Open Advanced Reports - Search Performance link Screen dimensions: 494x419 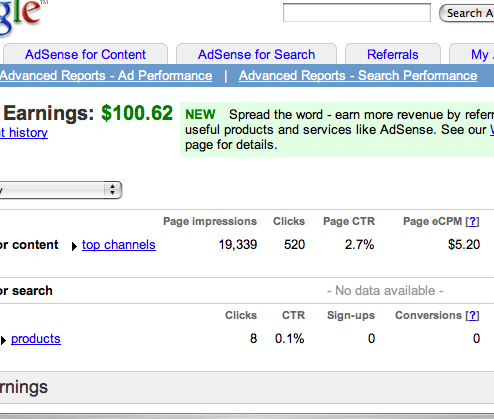point(358,76)
